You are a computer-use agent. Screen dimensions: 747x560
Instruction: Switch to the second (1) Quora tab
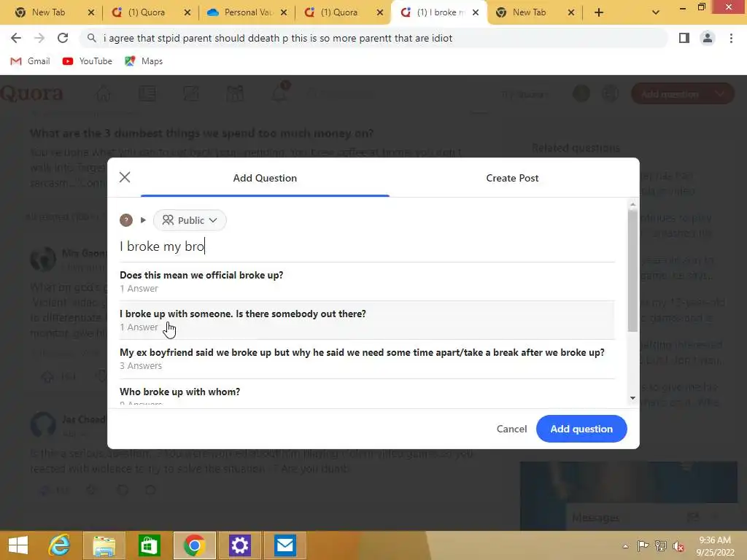338,12
